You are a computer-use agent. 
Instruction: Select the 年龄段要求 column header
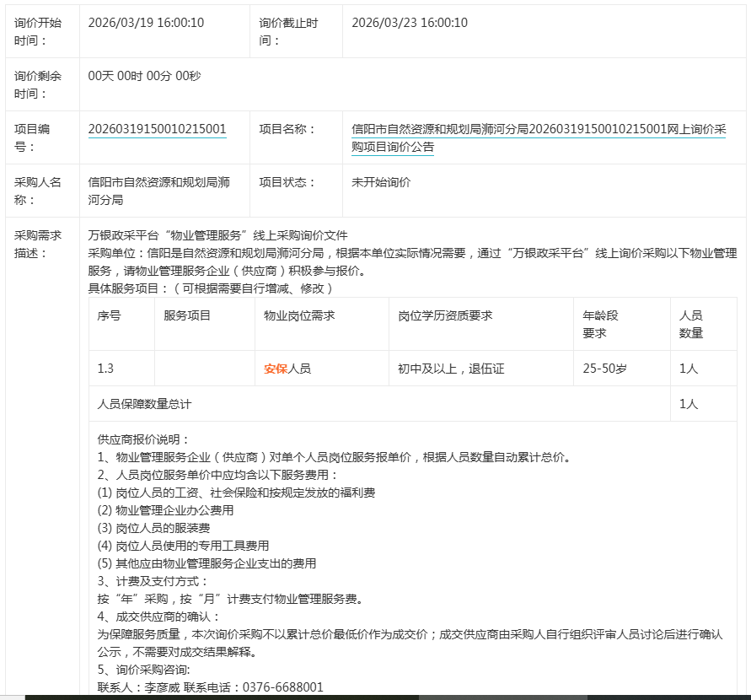pos(601,324)
